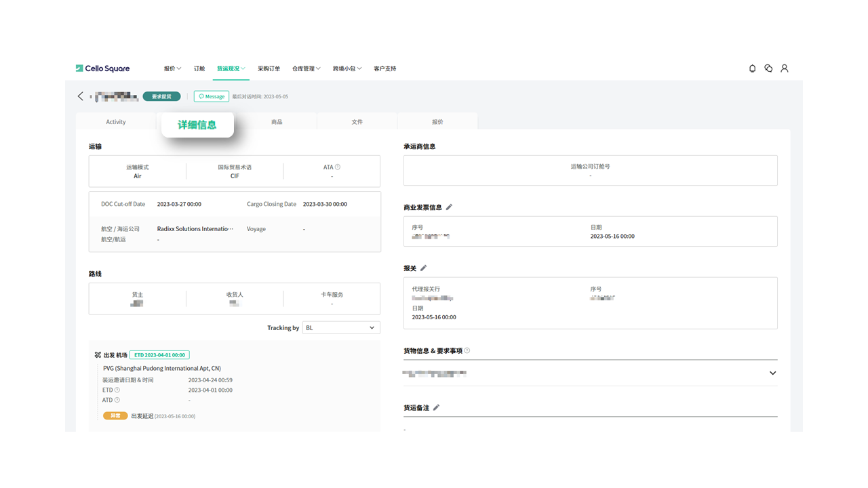868x488 pixels.
Task: Switch to the Activity tab
Action: (116, 122)
